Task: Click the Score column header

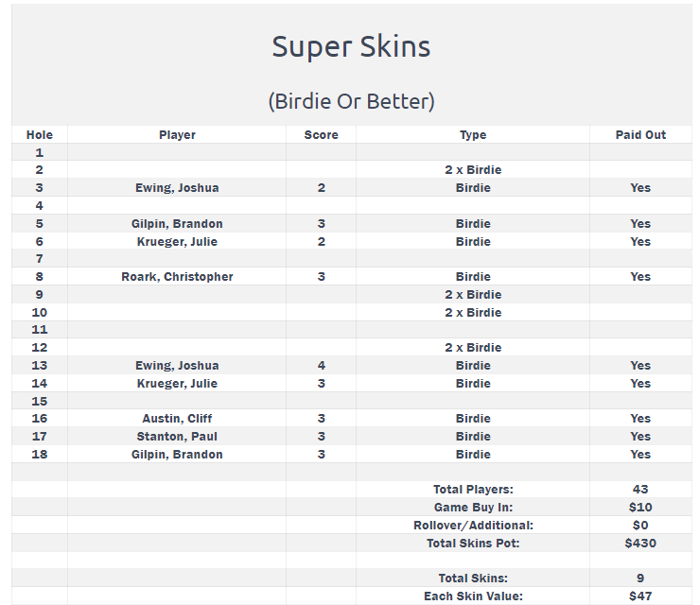Action: (321, 135)
